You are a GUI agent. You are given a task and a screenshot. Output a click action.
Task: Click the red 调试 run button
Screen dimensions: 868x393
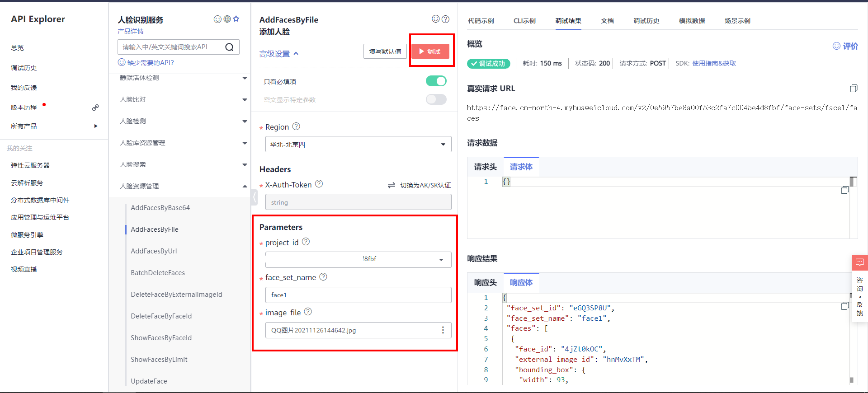430,51
